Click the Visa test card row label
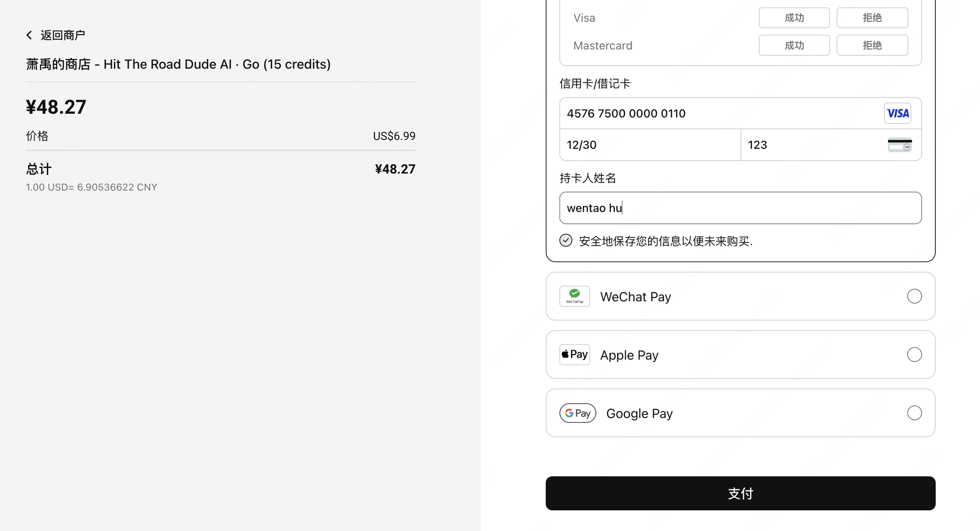Screen dimensions: 980x531 [584, 18]
